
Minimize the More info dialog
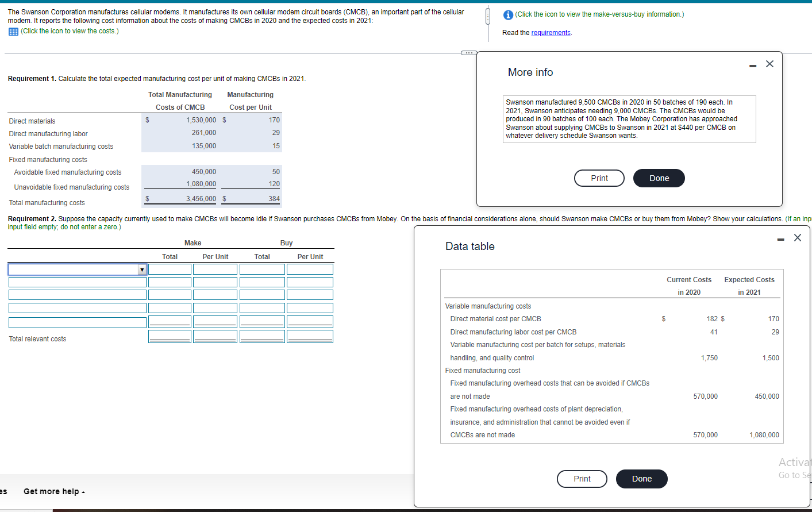click(x=753, y=66)
